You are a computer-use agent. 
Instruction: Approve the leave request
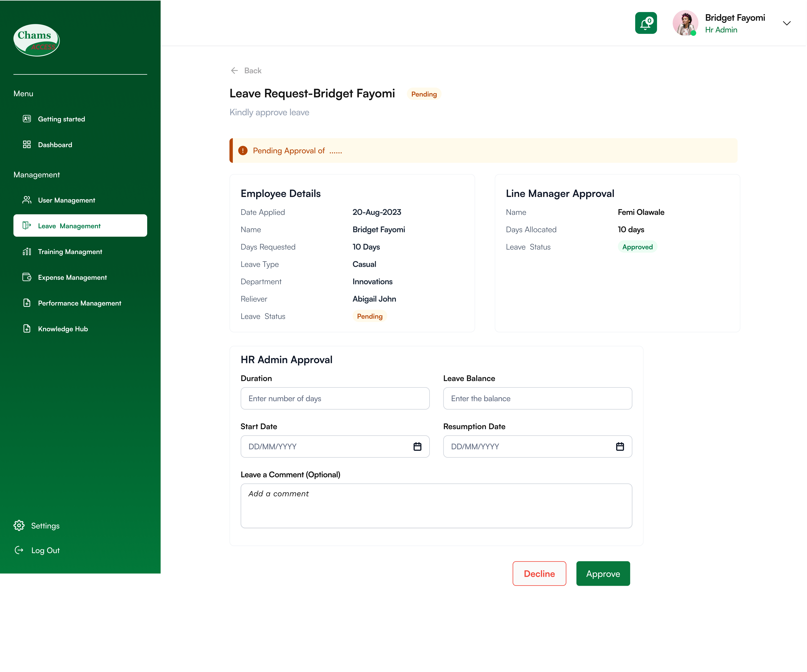coord(603,574)
